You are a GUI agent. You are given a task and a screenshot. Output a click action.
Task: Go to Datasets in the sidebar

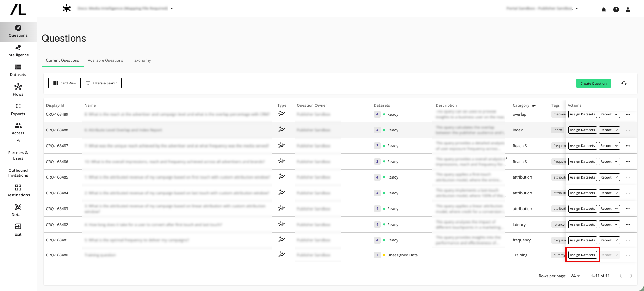click(18, 71)
